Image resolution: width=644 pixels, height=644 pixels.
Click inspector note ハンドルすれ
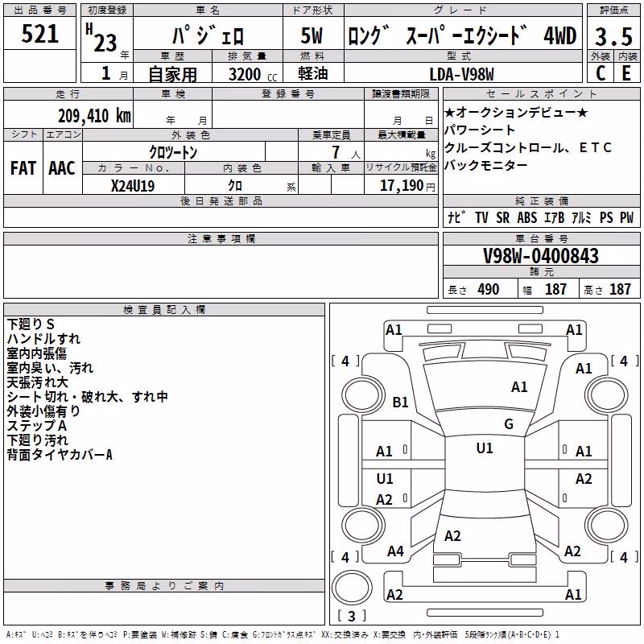(43, 339)
